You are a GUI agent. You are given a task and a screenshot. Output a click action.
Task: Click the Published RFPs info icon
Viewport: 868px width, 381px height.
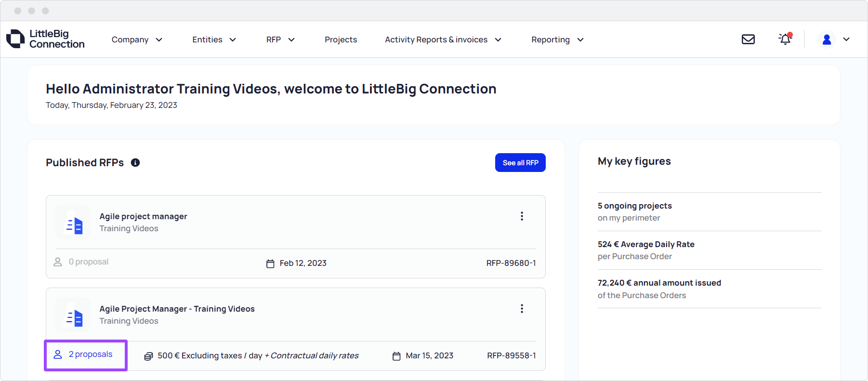coord(135,163)
